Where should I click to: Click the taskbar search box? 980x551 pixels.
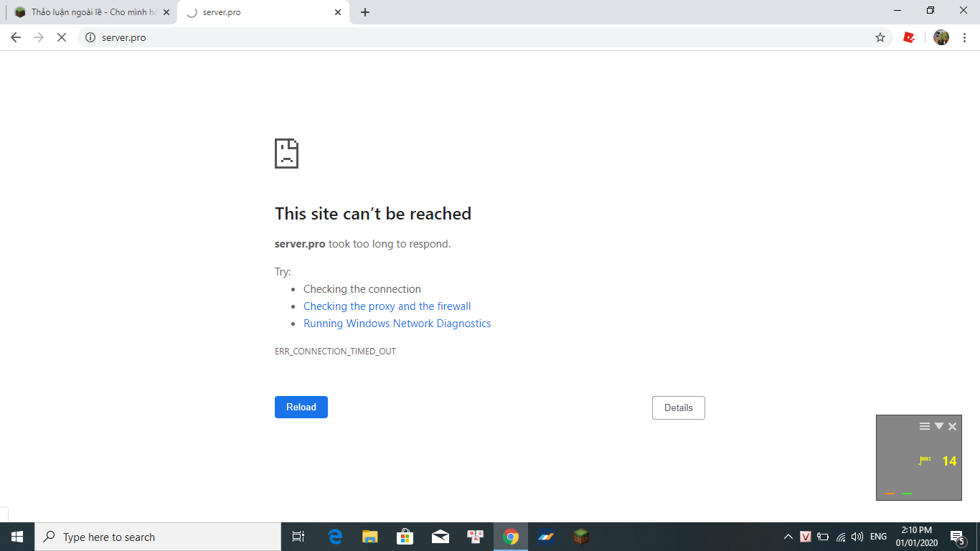pyautogui.click(x=158, y=537)
